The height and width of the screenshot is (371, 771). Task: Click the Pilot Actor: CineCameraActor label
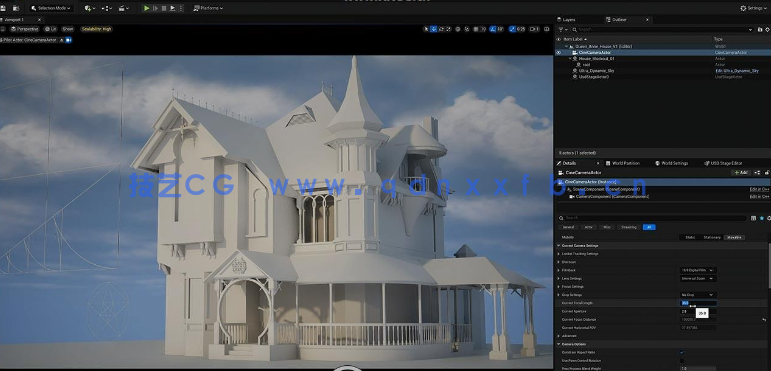pos(30,40)
